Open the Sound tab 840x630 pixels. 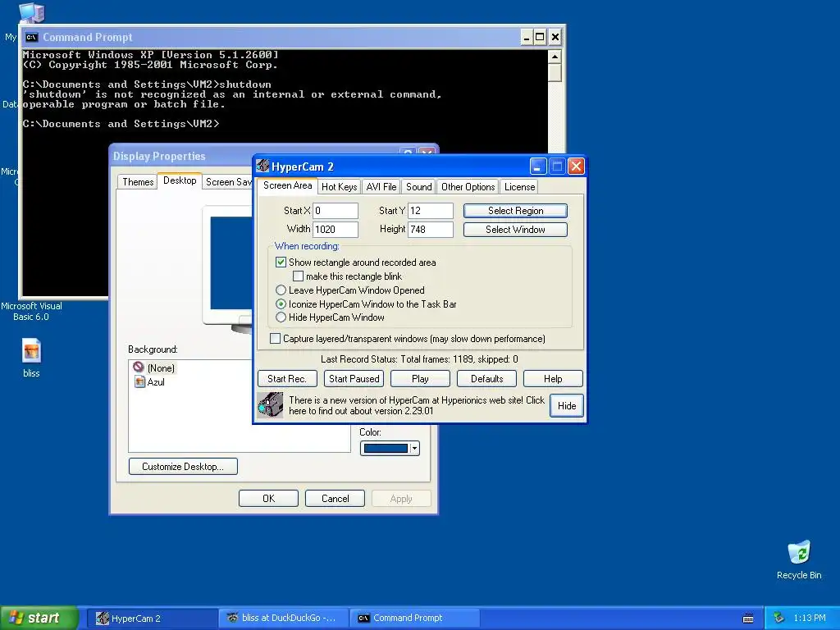tap(418, 186)
